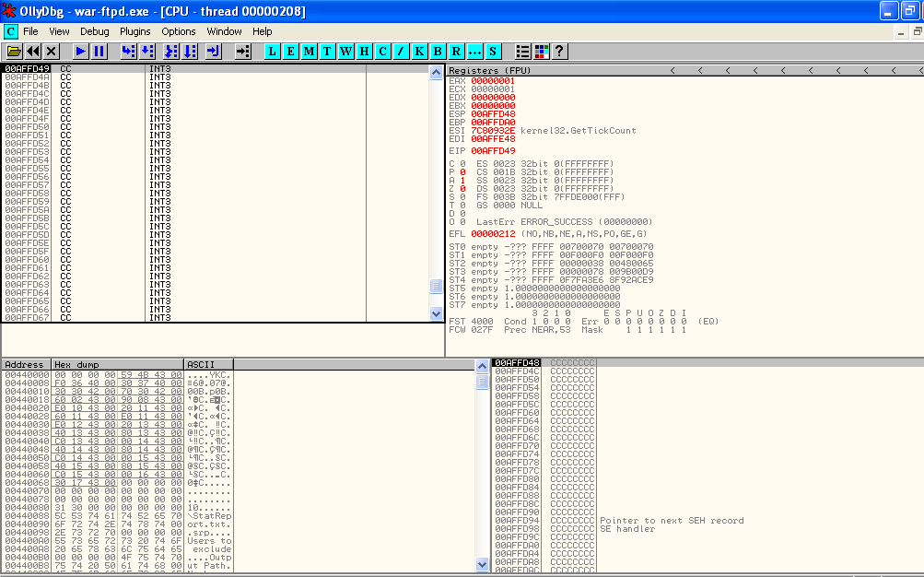The image size is (924, 577).
Task: Open the Plugins menu
Action: click(135, 31)
